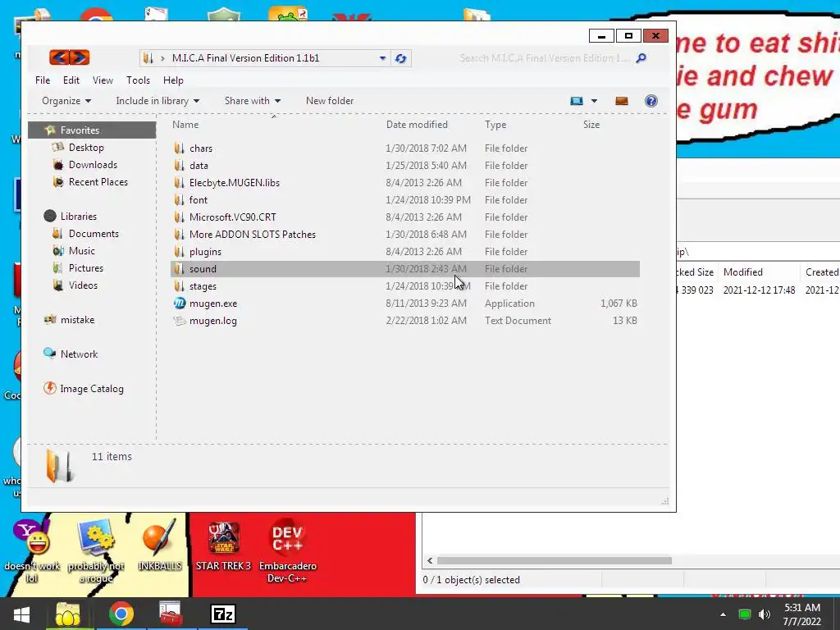Change view layout icon
Viewport: 840px width, 630px height.
577,101
